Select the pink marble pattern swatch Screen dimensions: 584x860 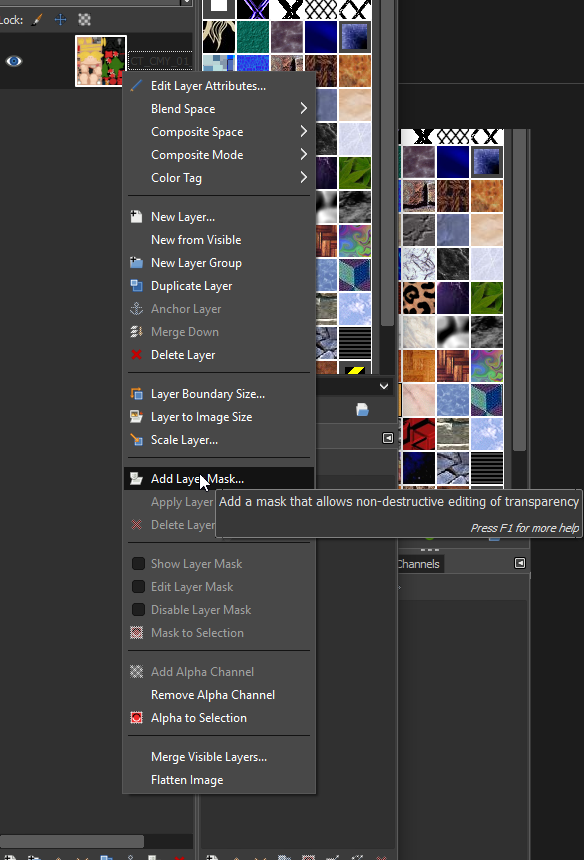[x=418, y=400]
